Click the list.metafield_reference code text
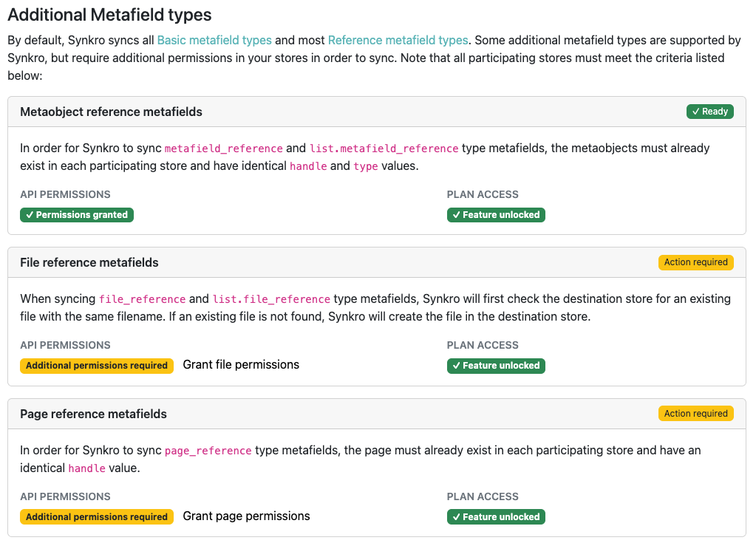This screenshot has height=543, width=756. (x=384, y=148)
